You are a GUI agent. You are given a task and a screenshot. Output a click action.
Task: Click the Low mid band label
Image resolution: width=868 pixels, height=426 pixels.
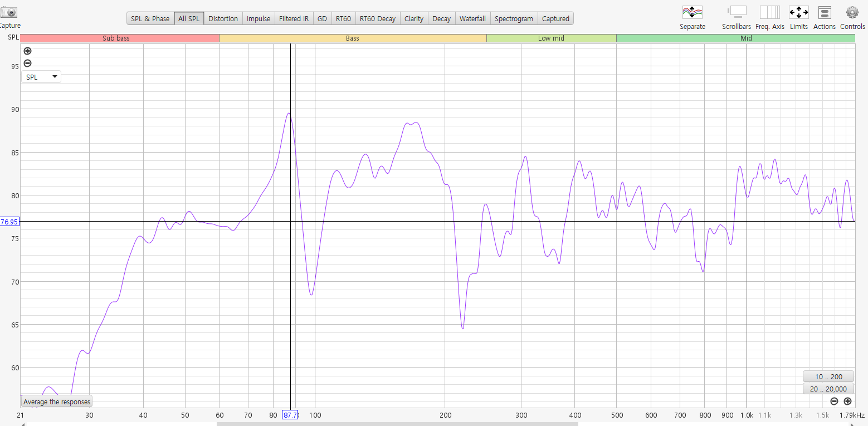click(x=551, y=38)
